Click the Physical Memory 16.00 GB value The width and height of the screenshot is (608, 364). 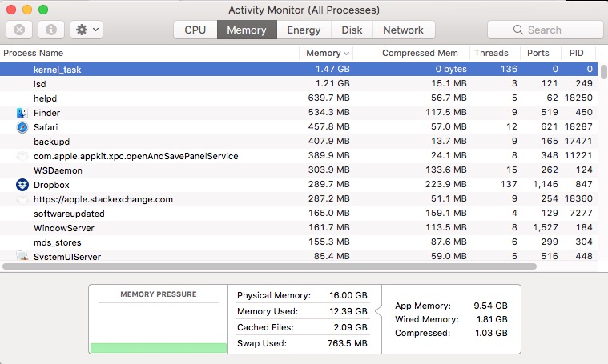click(348, 295)
